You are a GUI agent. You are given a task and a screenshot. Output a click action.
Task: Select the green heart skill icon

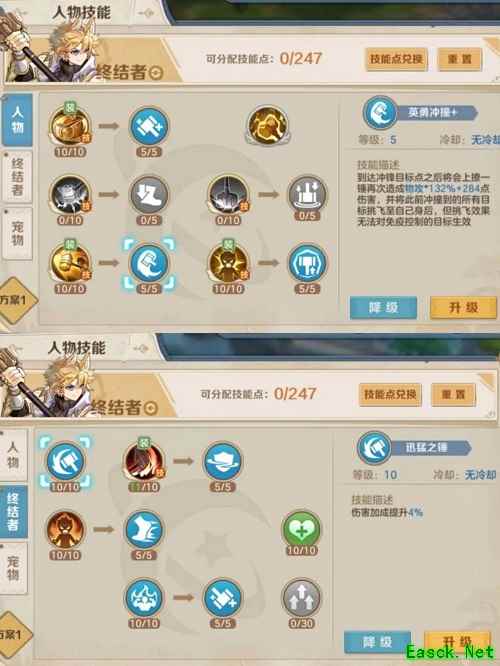tap(301, 529)
